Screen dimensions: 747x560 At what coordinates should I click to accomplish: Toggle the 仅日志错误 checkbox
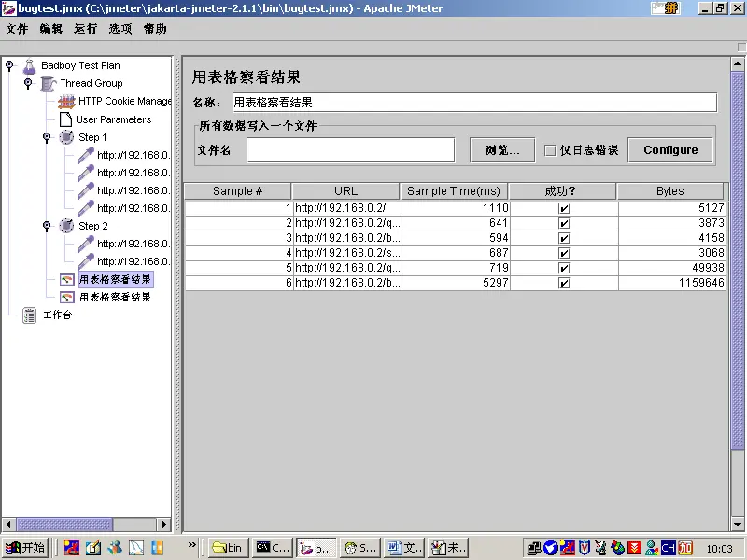[x=550, y=151]
